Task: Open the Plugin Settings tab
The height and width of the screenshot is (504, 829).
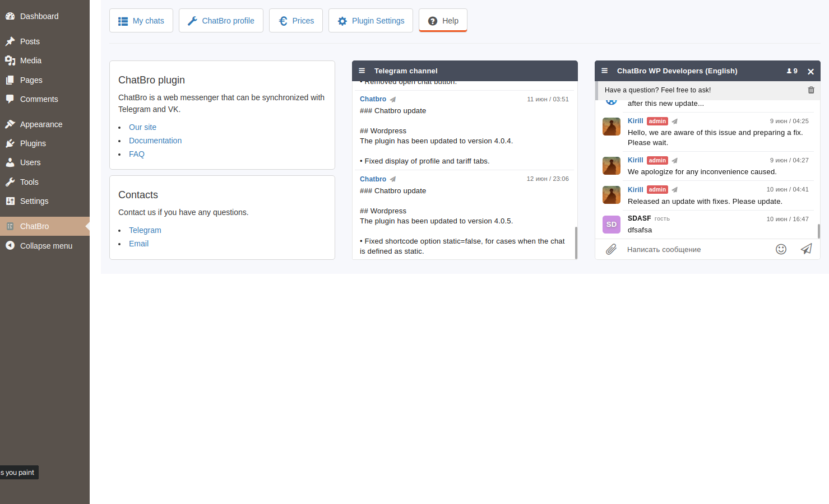Action: point(370,21)
